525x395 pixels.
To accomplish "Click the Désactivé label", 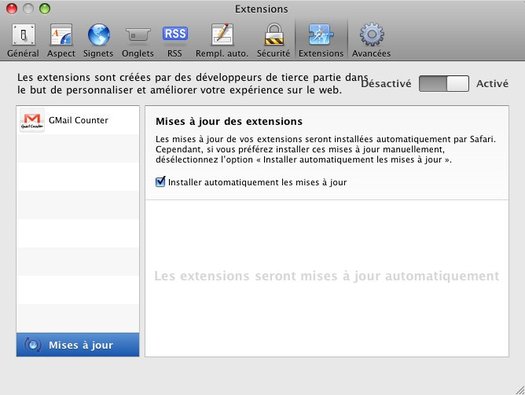I will pos(386,83).
